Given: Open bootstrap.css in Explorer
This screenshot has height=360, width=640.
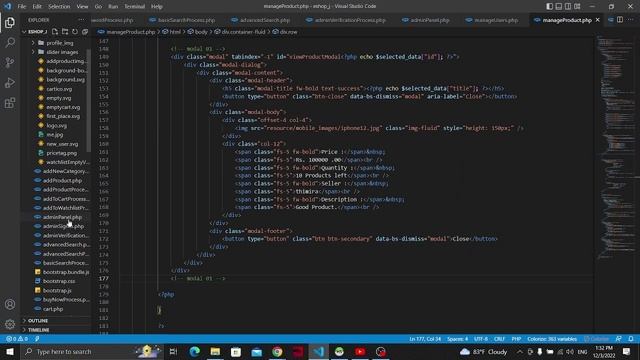Looking at the screenshot, I should point(59,281).
